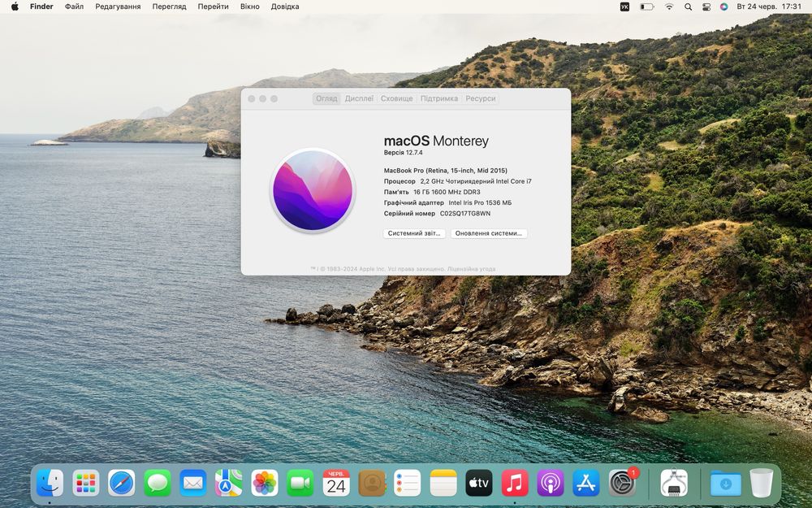Open the Finder menu in the menu bar

point(41,7)
